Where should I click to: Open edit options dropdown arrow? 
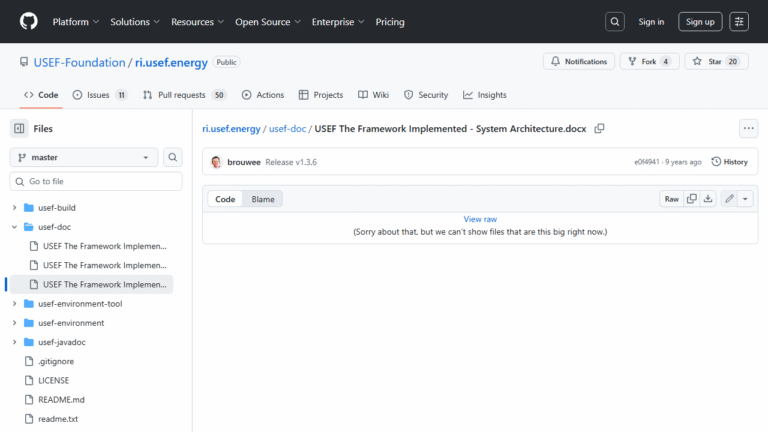pyautogui.click(x=746, y=199)
